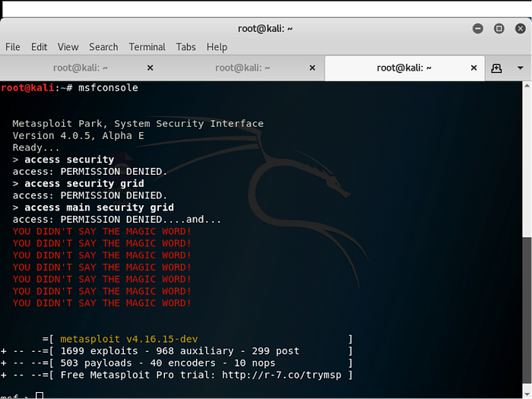
Task: Close the active third root@kali tab
Action: (x=474, y=68)
